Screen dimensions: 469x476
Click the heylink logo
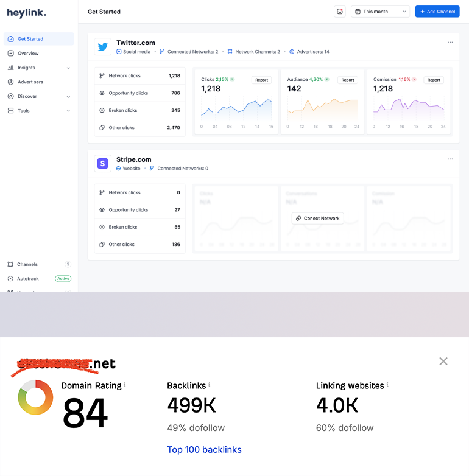coord(26,13)
